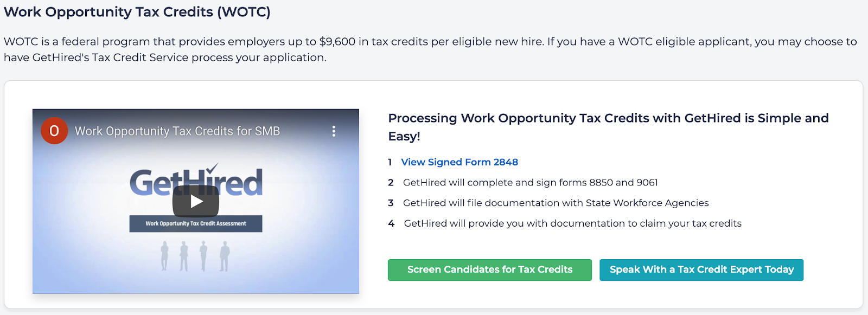Click the people silhouettes in video thumbnail
868x315 pixels.
[195, 256]
